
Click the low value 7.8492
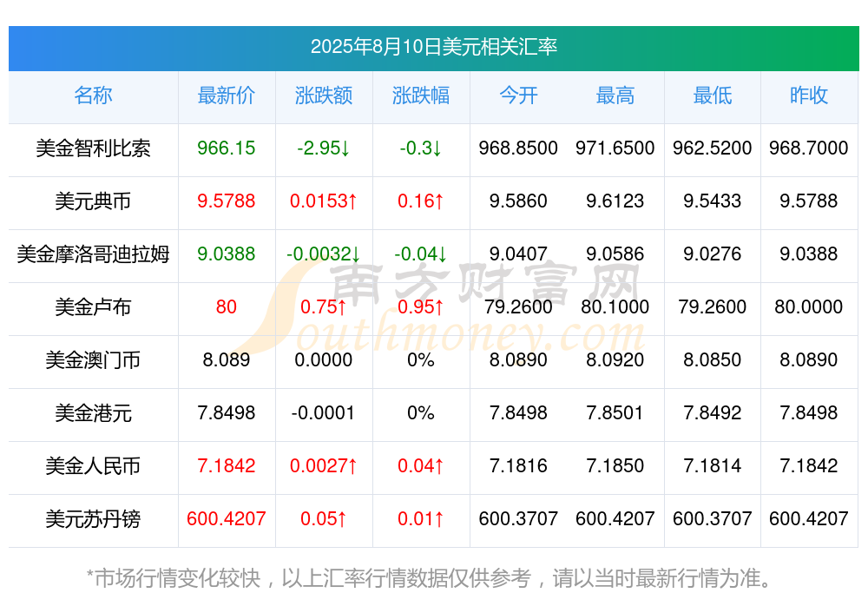(x=713, y=412)
